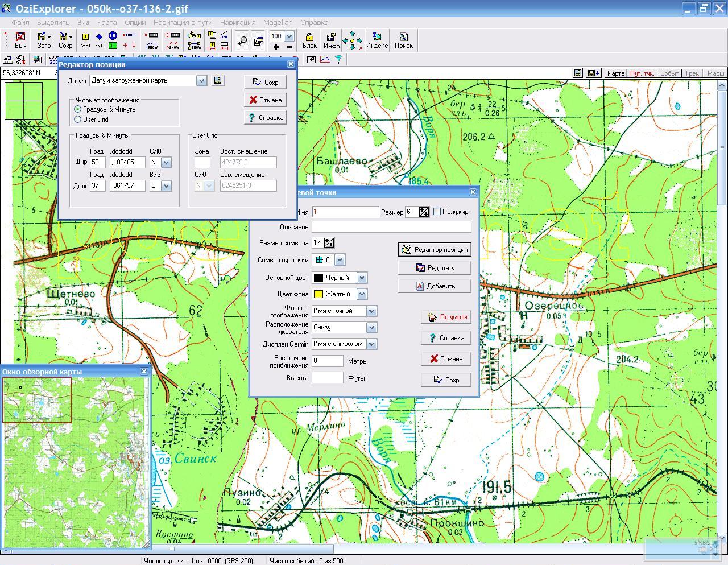Select the blue diamond Evt event tool
Image resolution: width=728 pixels, height=565 pixels.
click(x=99, y=40)
